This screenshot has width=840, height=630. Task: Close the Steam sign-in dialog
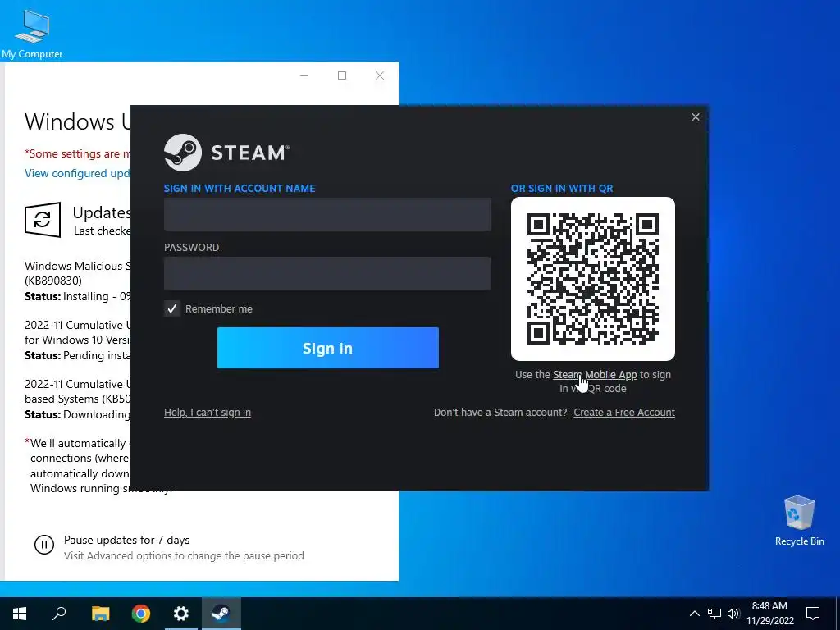pyautogui.click(x=696, y=116)
